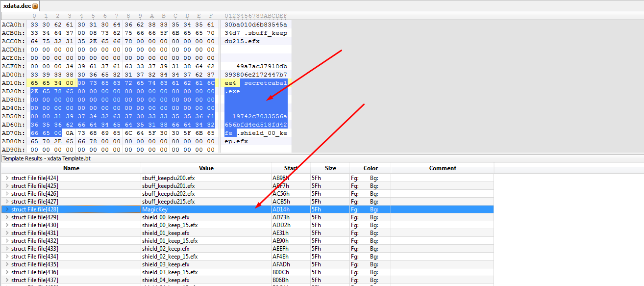
Task: Expand struct File file[432] row
Action: click(x=7, y=241)
